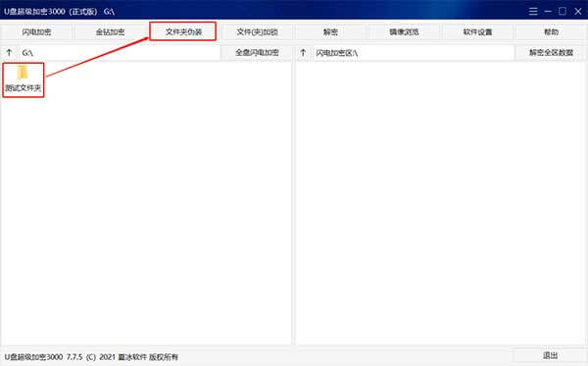This screenshot has width=588, height=366.
Task: Open the 闪电加密 function
Action: 36,32
